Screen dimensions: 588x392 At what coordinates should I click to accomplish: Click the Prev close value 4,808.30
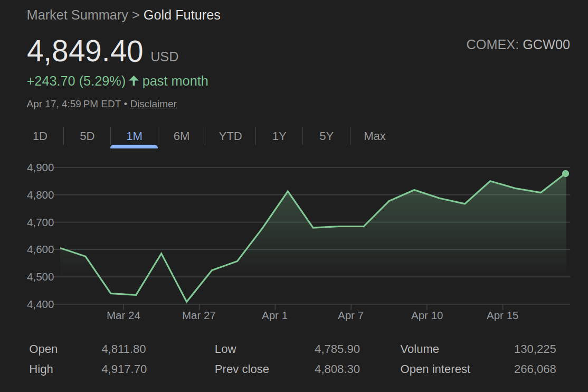(337, 369)
